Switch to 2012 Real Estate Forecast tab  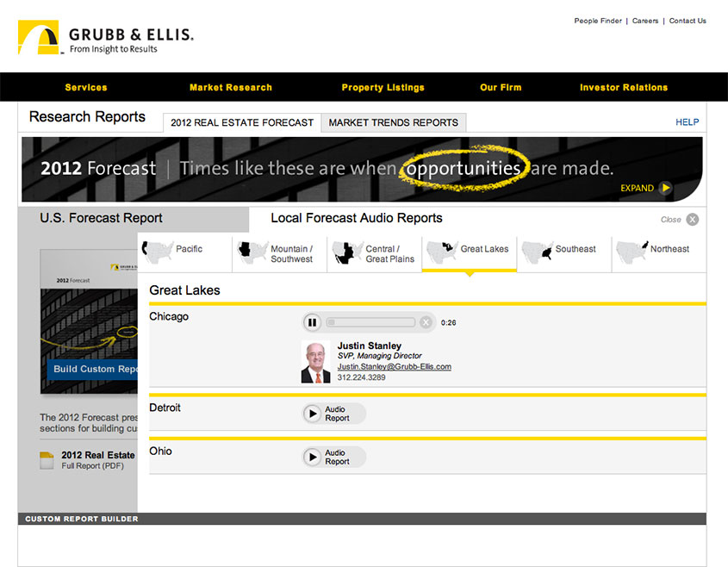(x=242, y=122)
